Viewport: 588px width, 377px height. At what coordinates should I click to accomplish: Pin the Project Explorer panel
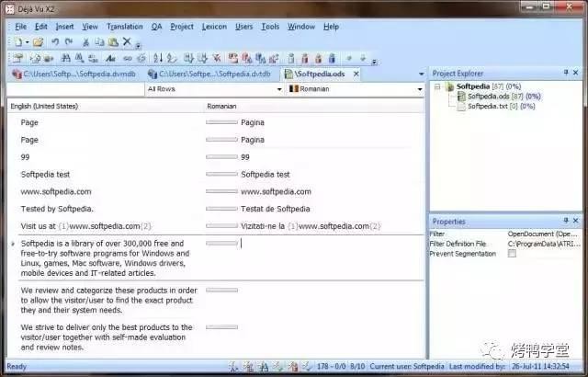(565, 72)
